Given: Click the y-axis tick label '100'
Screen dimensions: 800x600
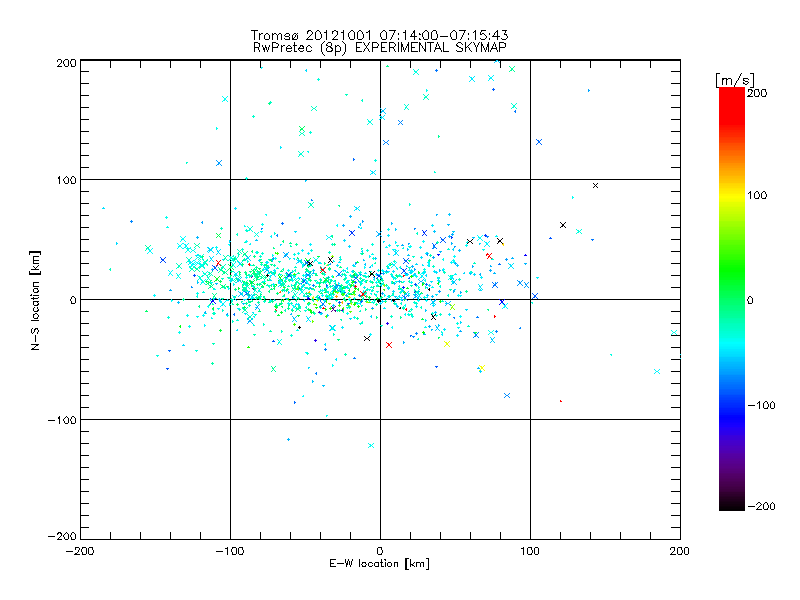Looking at the screenshot, I should point(66,180).
